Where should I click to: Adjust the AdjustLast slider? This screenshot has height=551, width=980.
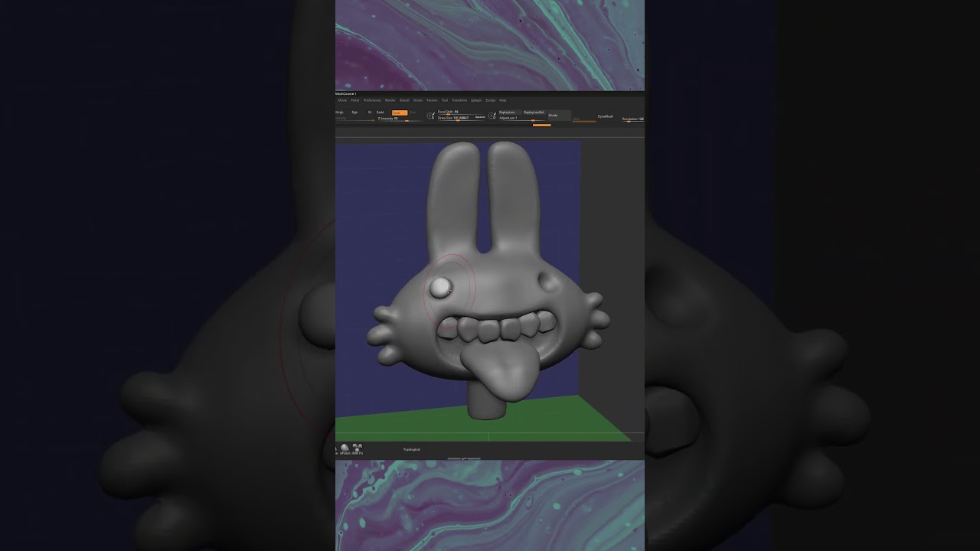pyautogui.click(x=522, y=118)
